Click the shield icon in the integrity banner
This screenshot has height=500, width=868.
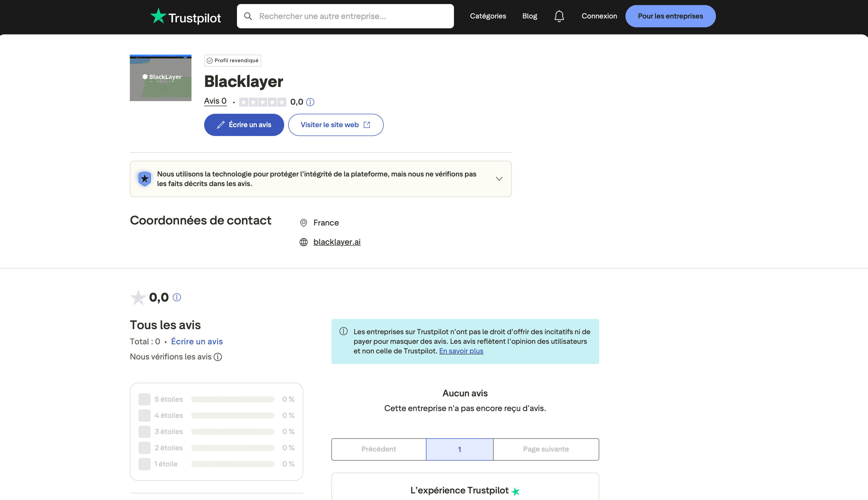coord(144,178)
